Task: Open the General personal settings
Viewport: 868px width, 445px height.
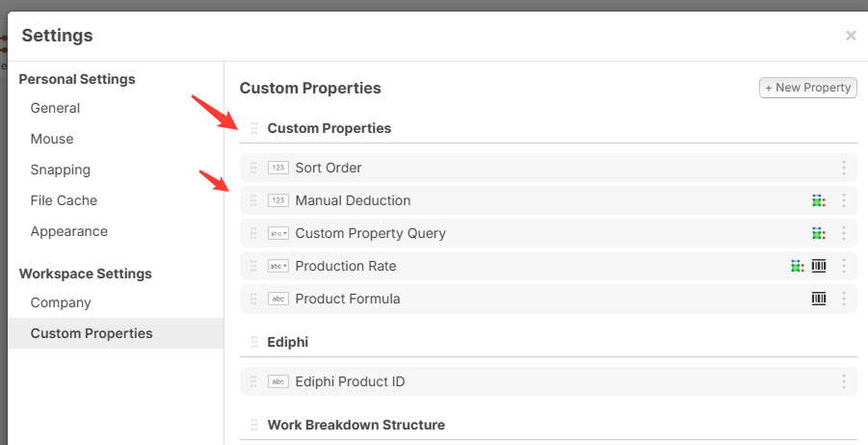Action: [55, 108]
